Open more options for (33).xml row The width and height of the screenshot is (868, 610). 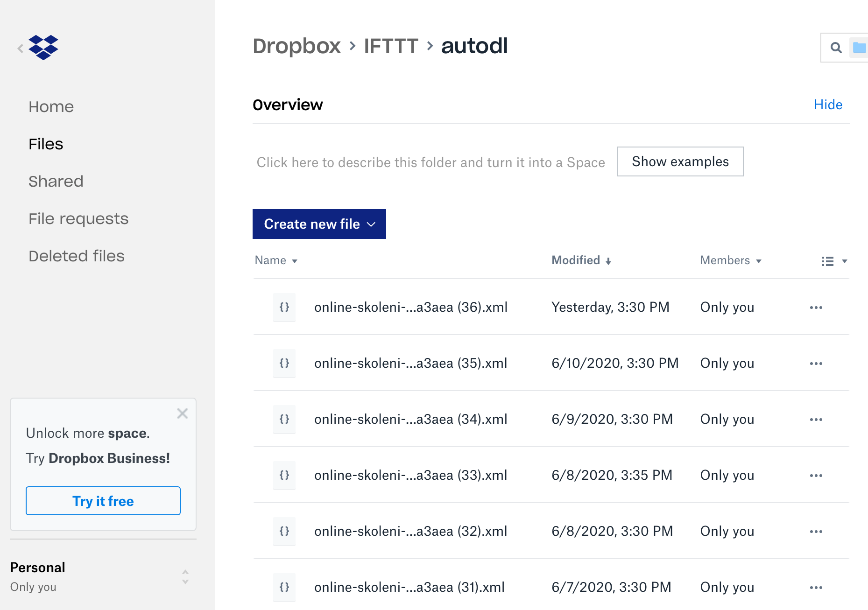[816, 476]
